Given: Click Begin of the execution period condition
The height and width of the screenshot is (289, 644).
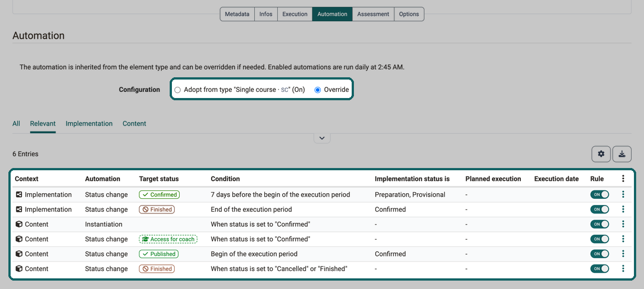Looking at the screenshot, I should 254,254.
